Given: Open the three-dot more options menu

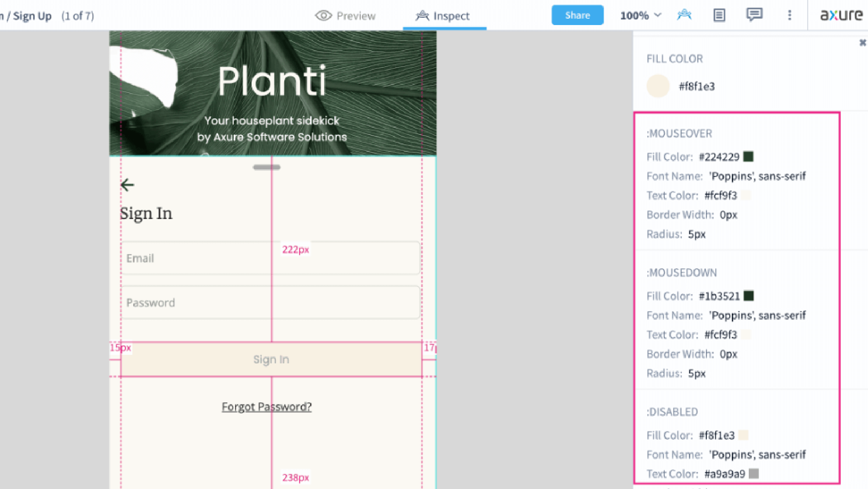Looking at the screenshot, I should coord(790,15).
